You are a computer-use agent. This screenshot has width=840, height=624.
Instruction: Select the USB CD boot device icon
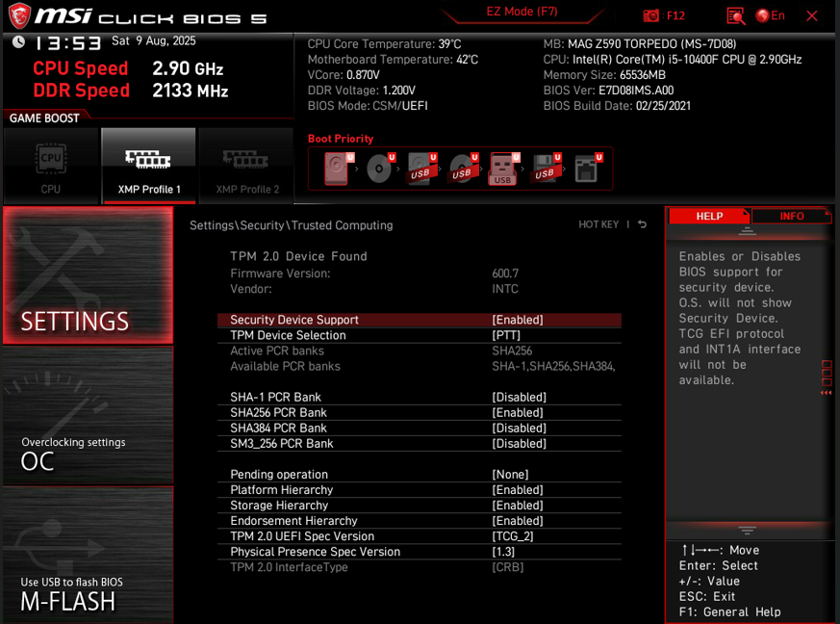(463, 169)
